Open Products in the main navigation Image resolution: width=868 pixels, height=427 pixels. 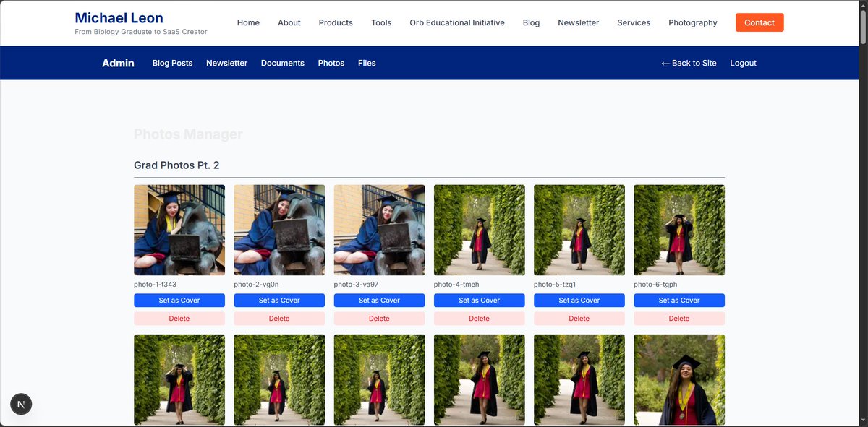click(336, 22)
